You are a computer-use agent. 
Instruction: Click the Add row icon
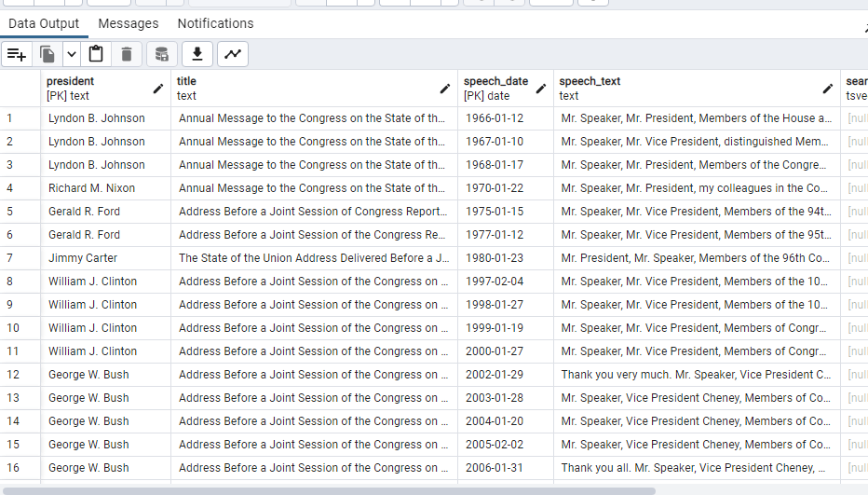point(17,54)
